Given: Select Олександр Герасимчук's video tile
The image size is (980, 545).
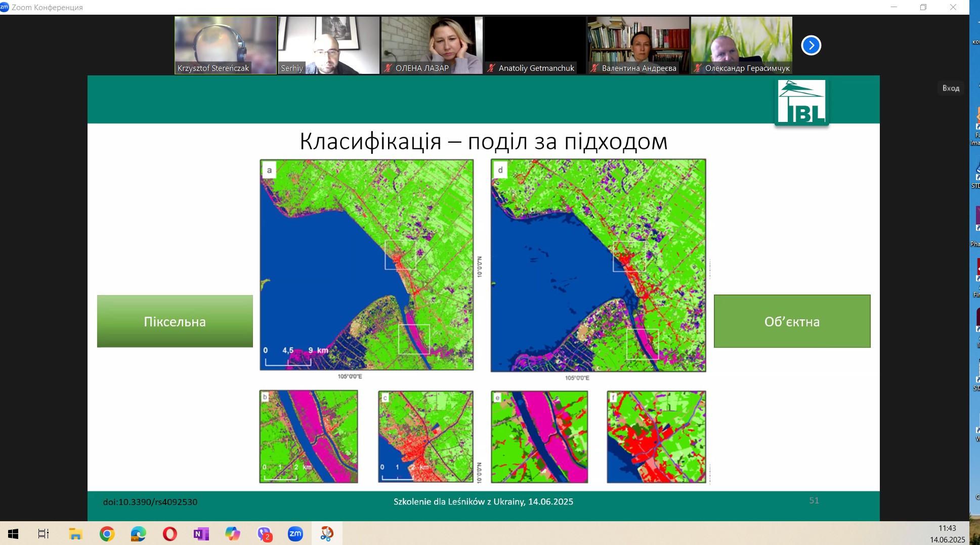Looking at the screenshot, I should click(x=741, y=45).
